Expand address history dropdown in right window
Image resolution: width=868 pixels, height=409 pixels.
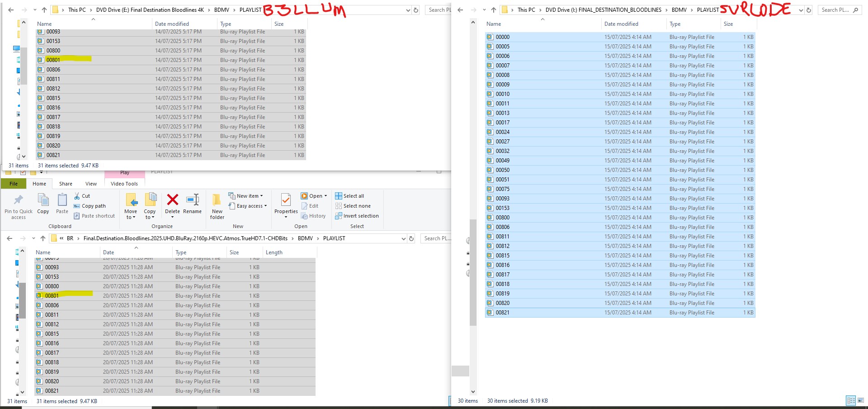801,10
